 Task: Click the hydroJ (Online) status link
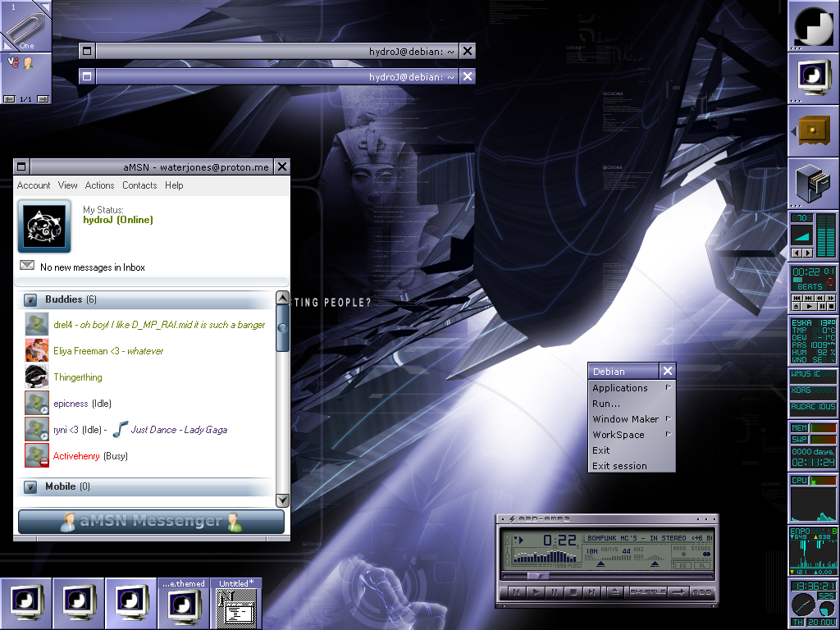point(117,220)
